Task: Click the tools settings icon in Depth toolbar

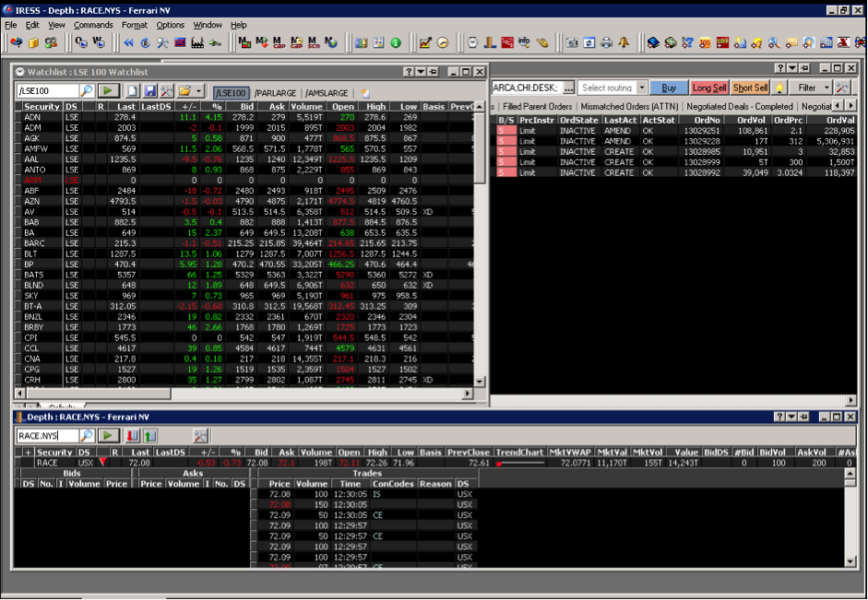Action: pyautogui.click(x=200, y=436)
